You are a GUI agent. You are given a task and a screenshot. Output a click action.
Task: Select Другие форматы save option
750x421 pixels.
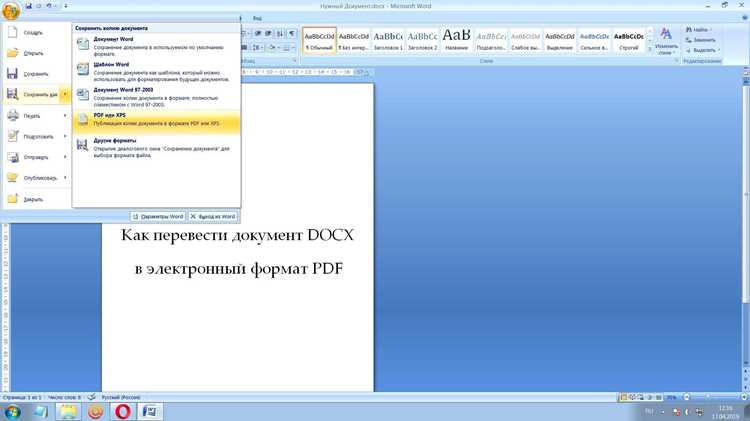coord(156,147)
